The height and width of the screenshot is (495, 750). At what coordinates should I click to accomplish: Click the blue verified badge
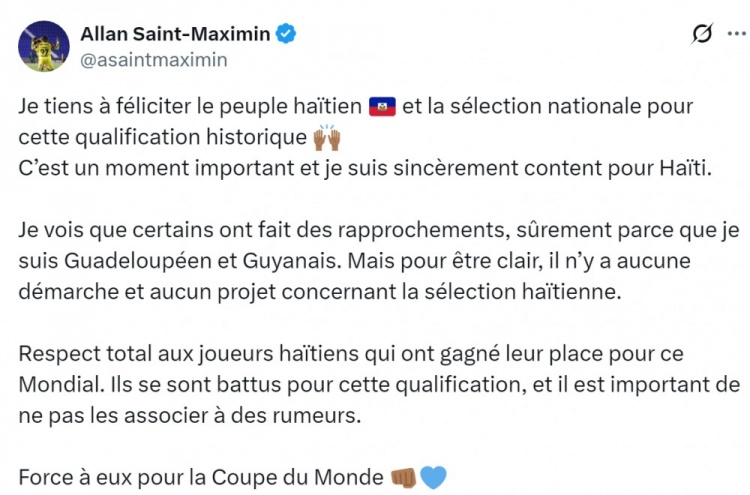point(286,34)
